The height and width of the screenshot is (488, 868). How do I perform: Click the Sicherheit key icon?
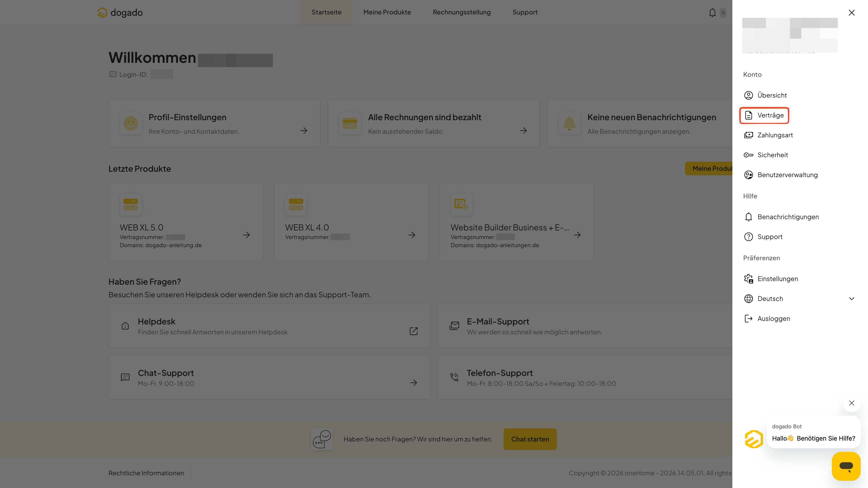pyautogui.click(x=748, y=155)
